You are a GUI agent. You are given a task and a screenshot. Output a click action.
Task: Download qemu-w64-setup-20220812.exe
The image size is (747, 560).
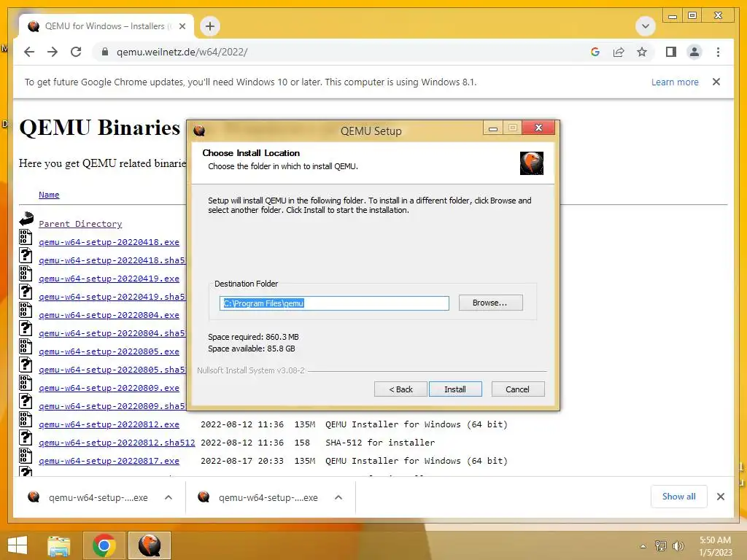[109, 424]
